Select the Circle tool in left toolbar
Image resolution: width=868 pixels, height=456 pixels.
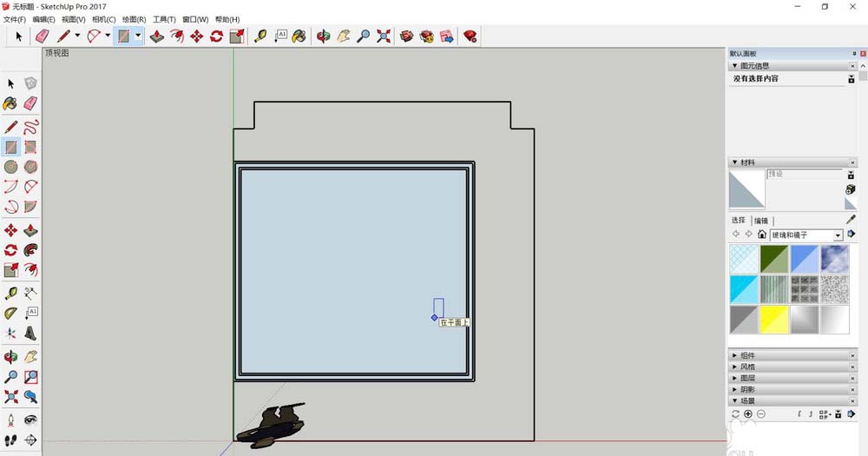coord(11,166)
